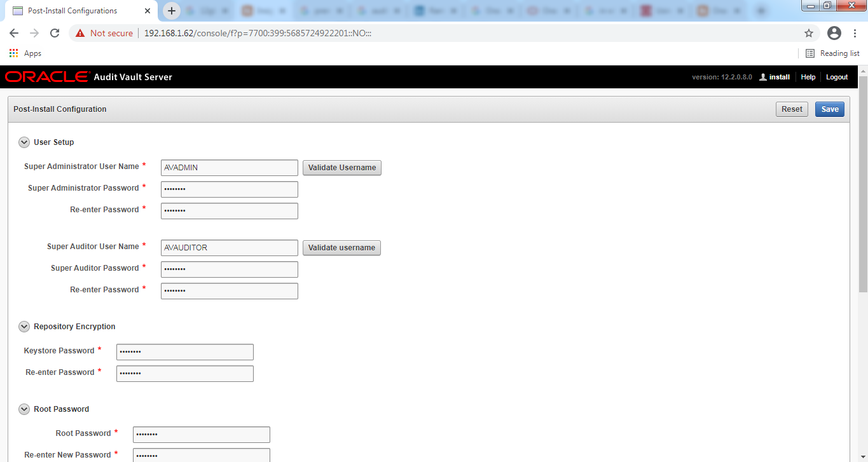Open the Chrome three-dot menu
Screen dimensions: 868x462
(x=855, y=33)
